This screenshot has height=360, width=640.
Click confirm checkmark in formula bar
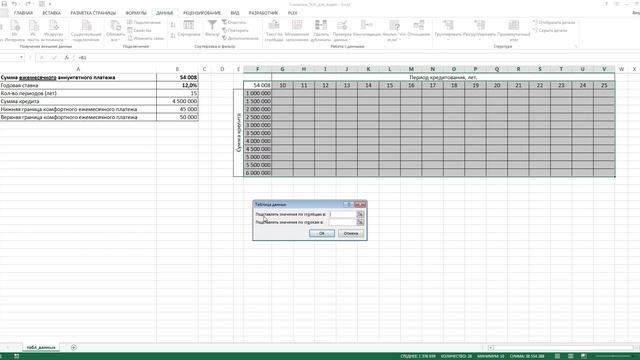pyautogui.click(x=54, y=58)
